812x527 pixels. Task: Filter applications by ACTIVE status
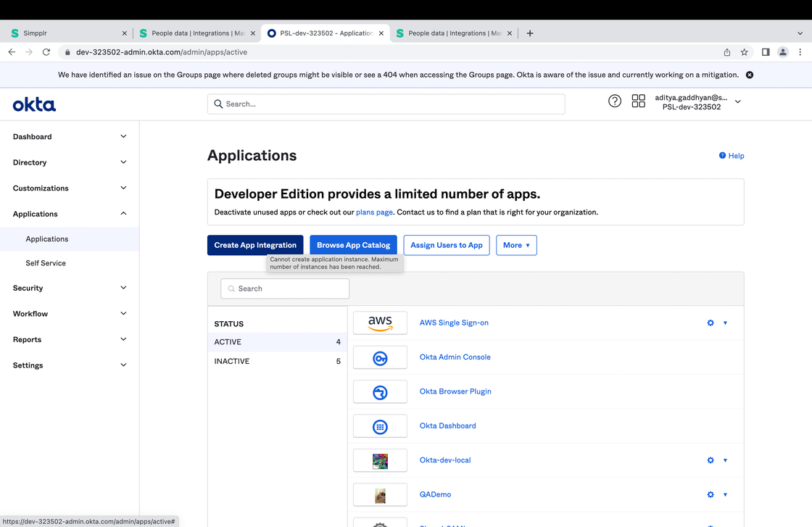point(228,341)
